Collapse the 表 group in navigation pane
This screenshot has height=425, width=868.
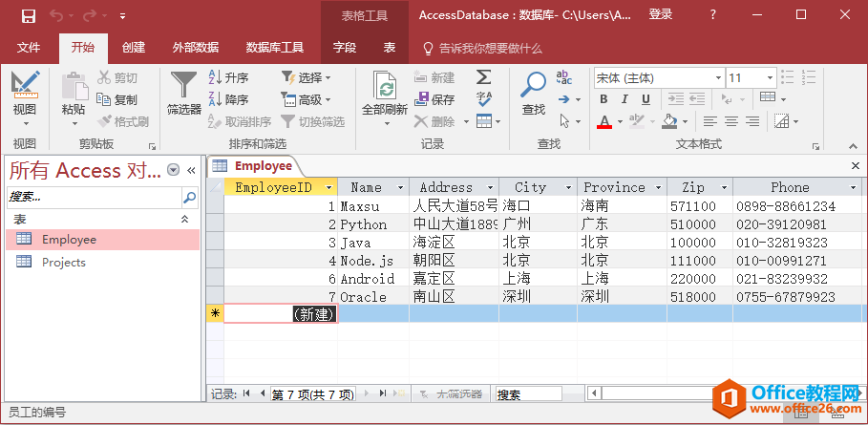(x=185, y=219)
